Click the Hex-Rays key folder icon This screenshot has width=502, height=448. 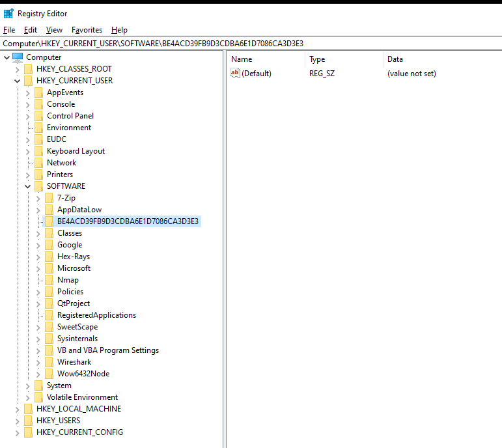[49, 257]
